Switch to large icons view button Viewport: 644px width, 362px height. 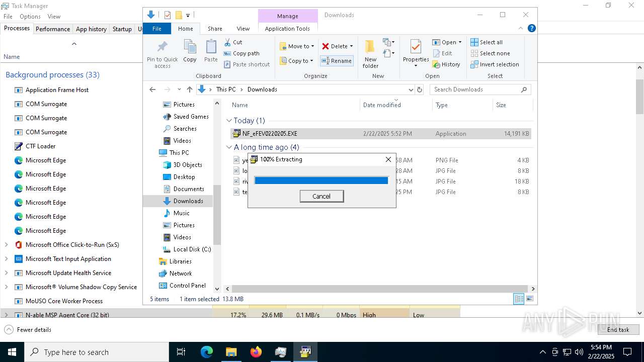pyautogui.click(x=529, y=299)
